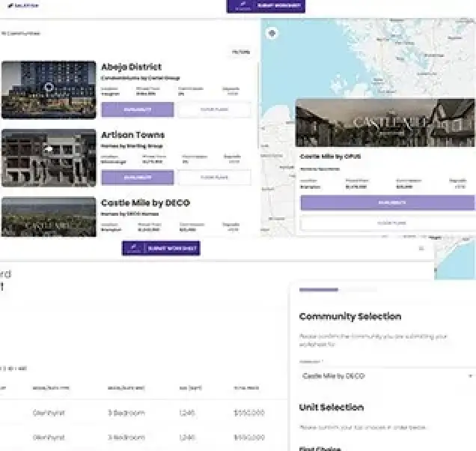Click the Artisan Towns title
Screen dimensions: 476x451
[x=132, y=135]
